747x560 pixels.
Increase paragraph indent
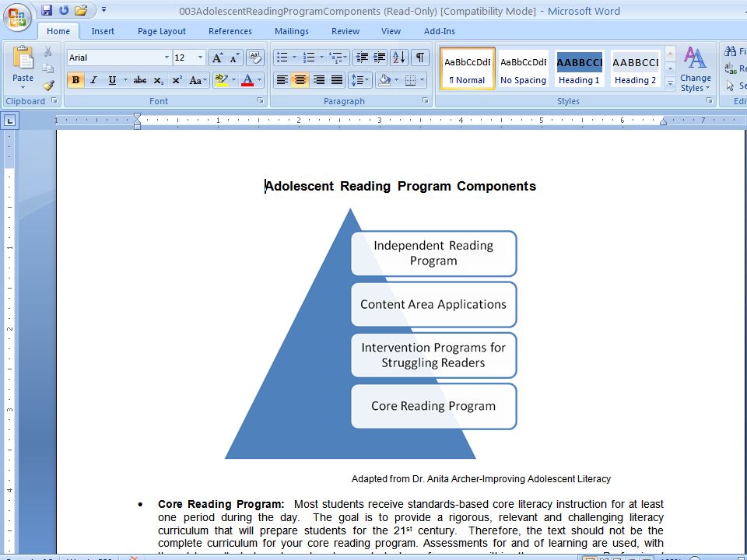(380, 58)
